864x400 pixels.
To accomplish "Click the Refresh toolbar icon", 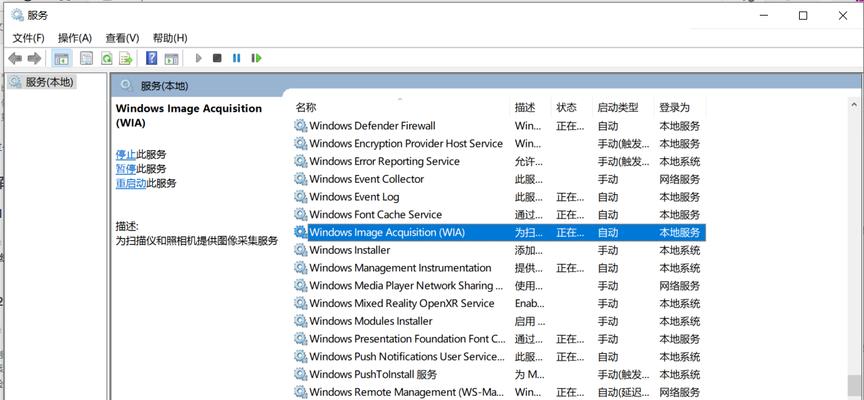I will tap(106, 58).
